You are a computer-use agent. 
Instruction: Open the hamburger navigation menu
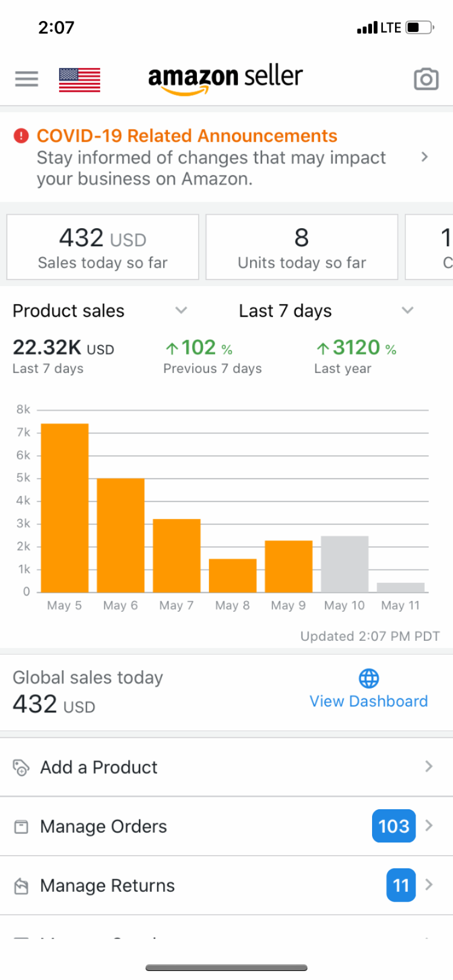27,78
